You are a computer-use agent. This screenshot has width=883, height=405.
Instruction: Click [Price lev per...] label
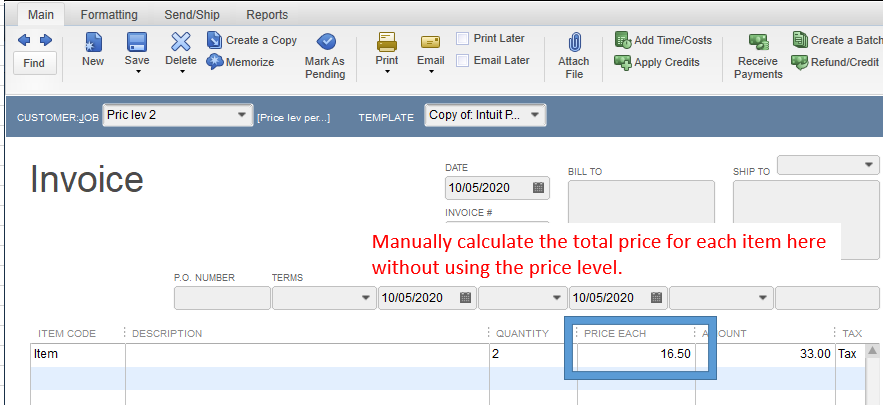[x=293, y=118]
